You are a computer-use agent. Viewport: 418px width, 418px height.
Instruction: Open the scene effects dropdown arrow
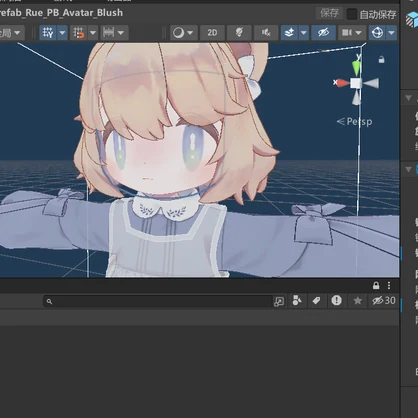[x=304, y=33]
